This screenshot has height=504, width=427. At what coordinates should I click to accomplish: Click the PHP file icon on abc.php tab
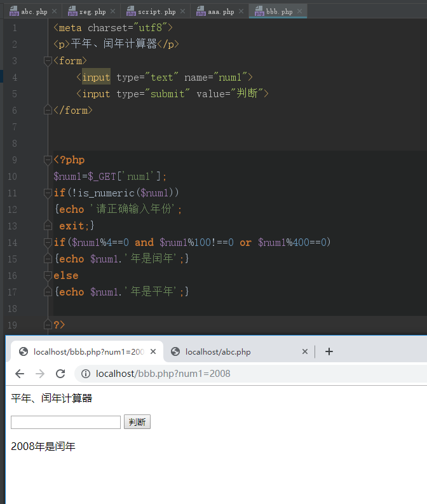tap(14, 11)
